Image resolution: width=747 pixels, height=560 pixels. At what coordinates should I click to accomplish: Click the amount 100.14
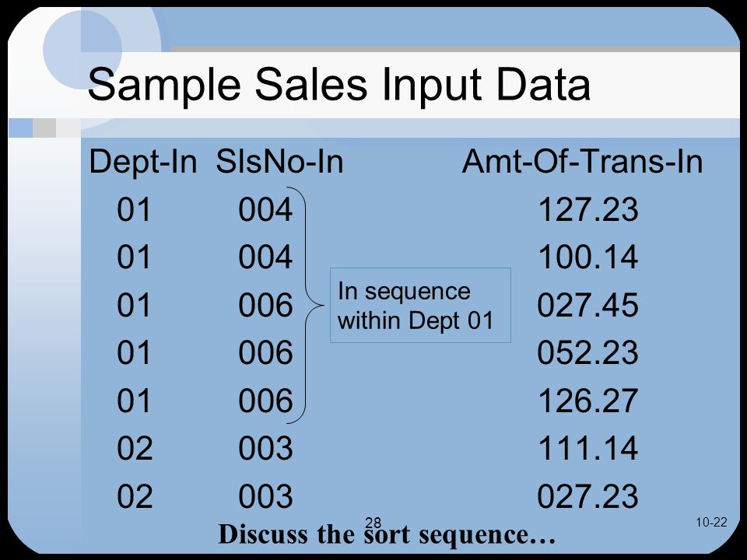(588, 257)
